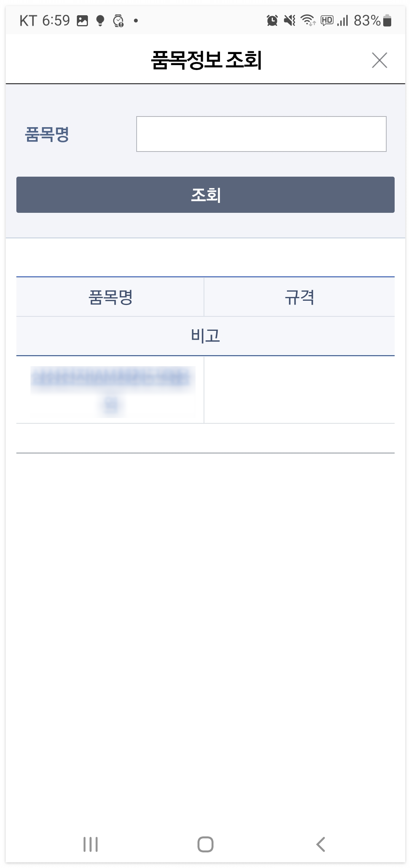Tap the HD voice call status icon
Image resolution: width=411 pixels, height=868 pixels.
click(327, 21)
